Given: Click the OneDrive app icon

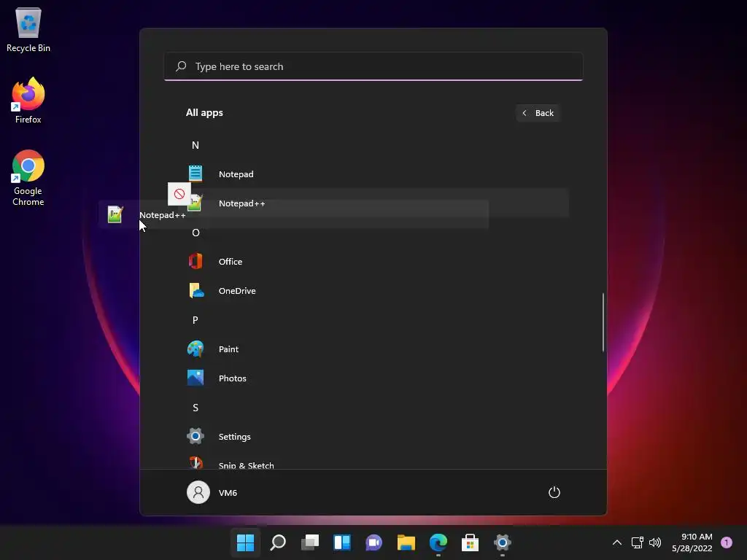Looking at the screenshot, I should [196, 290].
